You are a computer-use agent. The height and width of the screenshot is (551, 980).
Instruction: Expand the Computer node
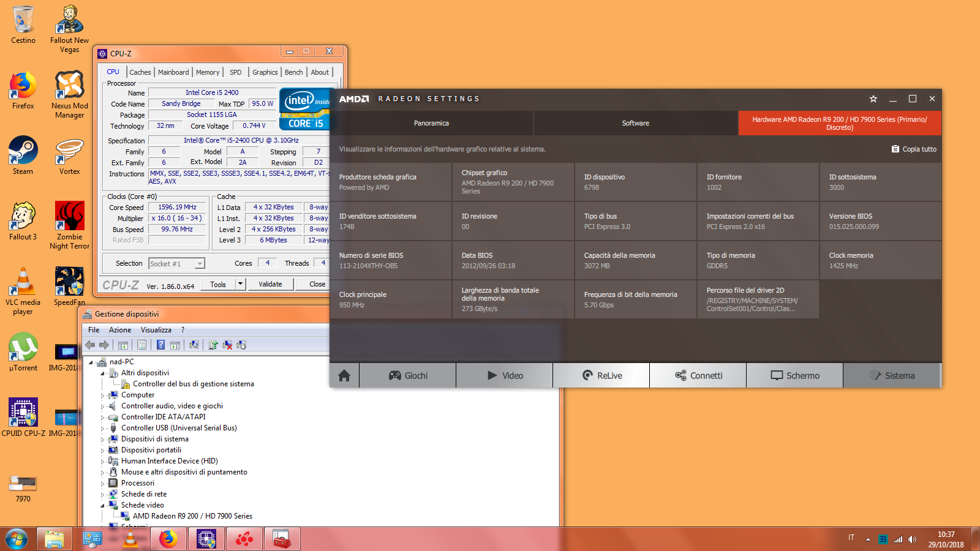pos(103,395)
